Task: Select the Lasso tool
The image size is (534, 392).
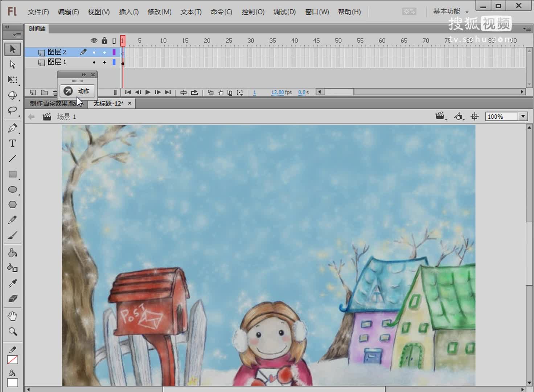Action: click(x=12, y=110)
